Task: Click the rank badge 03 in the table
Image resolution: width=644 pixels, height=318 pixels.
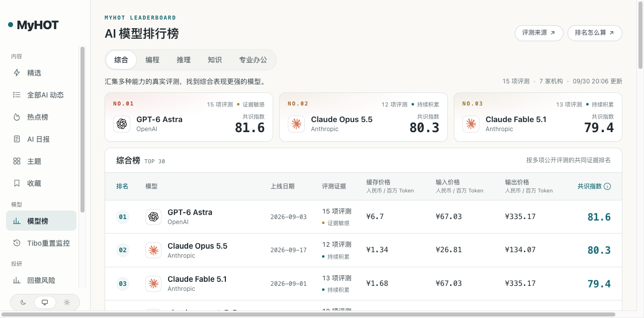Action: (123, 283)
